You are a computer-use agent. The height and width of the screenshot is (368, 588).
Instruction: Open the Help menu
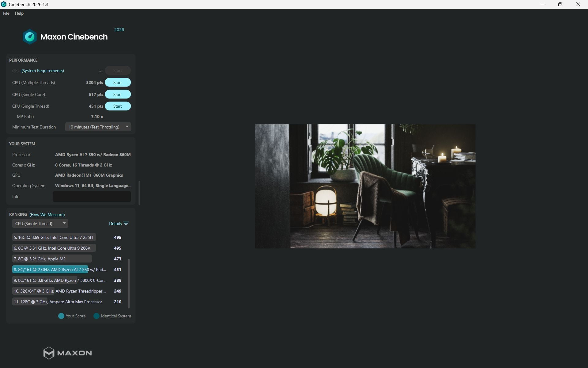pyautogui.click(x=19, y=13)
